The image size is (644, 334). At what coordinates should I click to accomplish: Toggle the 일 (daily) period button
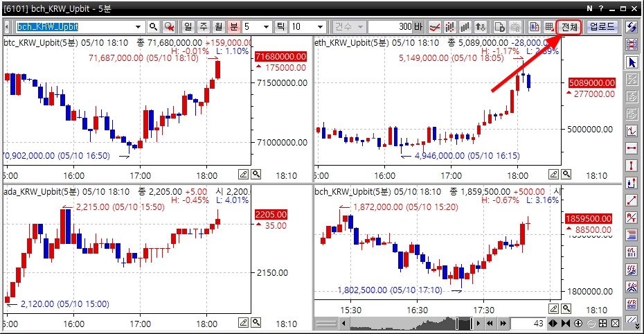click(x=188, y=27)
